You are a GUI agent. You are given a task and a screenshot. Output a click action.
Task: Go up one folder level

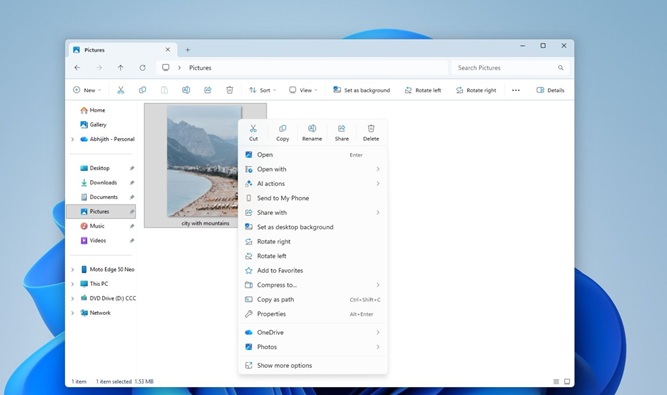point(121,68)
